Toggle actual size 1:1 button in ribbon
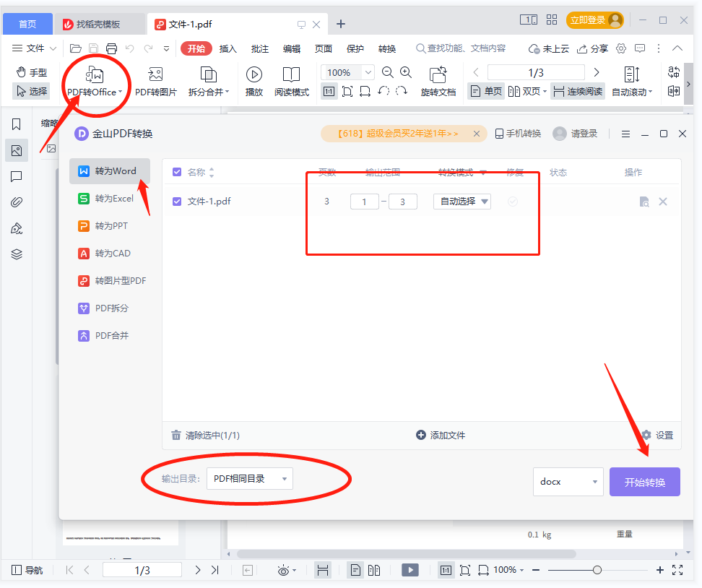 329,91
